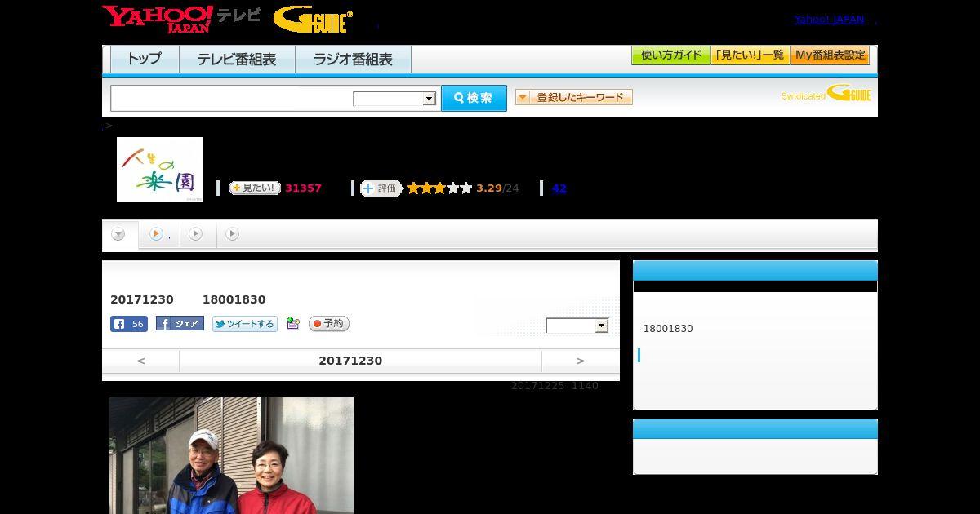Image resolution: width=980 pixels, height=514 pixels.
Task: Click the 評価 plus rating button
Action: [x=381, y=188]
